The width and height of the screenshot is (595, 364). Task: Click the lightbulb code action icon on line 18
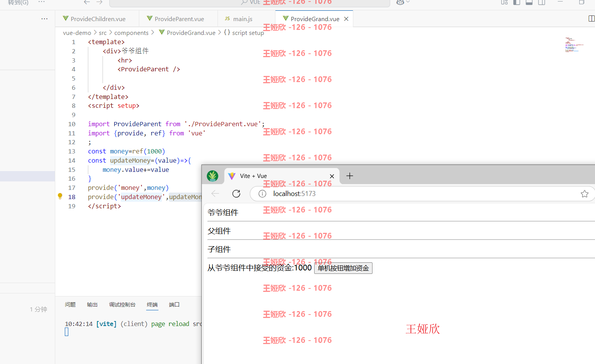[x=60, y=196]
